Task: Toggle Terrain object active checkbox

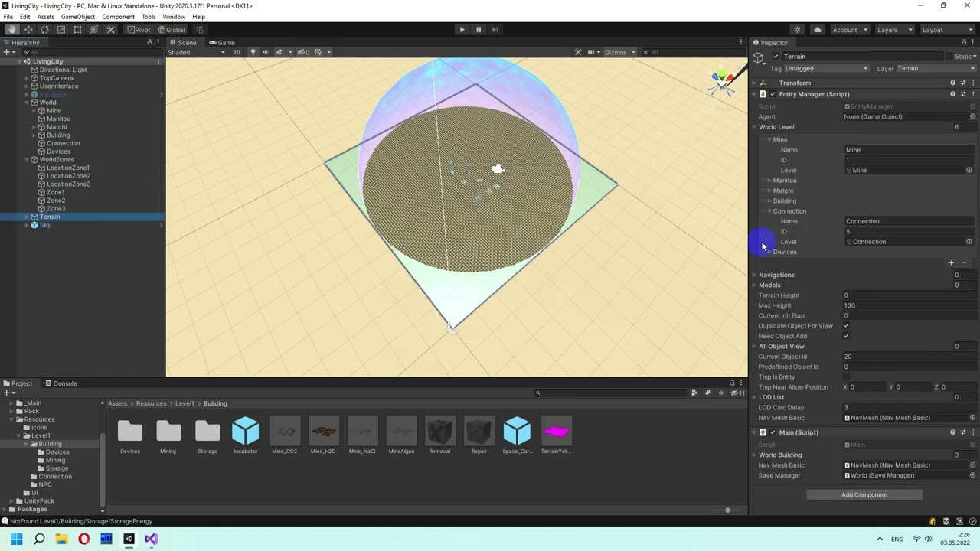Action: 776,57
